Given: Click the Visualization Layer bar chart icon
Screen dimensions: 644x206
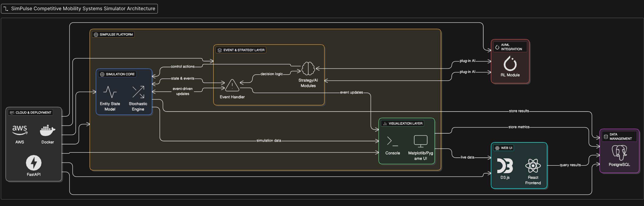Looking at the screenshot, I should (x=385, y=123).
